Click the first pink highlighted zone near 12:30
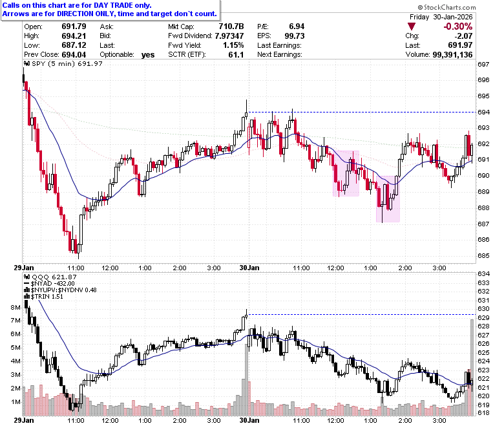Screen dimensions: 504x426 [x=346, y=173]
